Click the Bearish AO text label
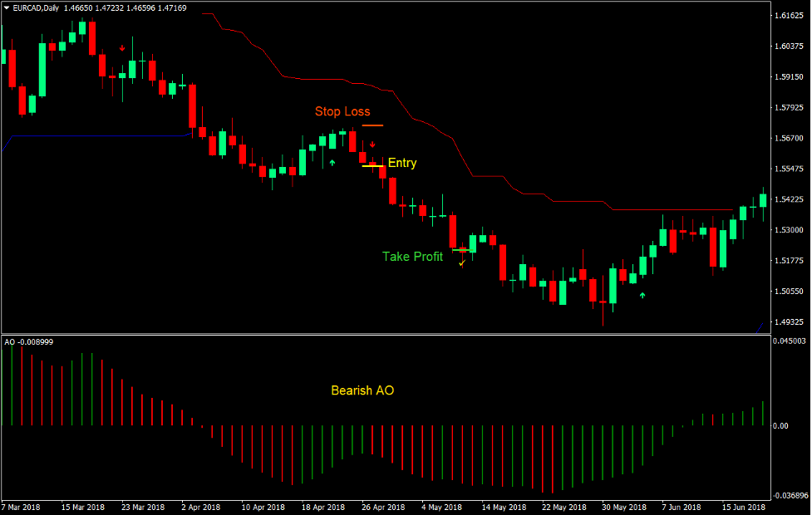 362,390
